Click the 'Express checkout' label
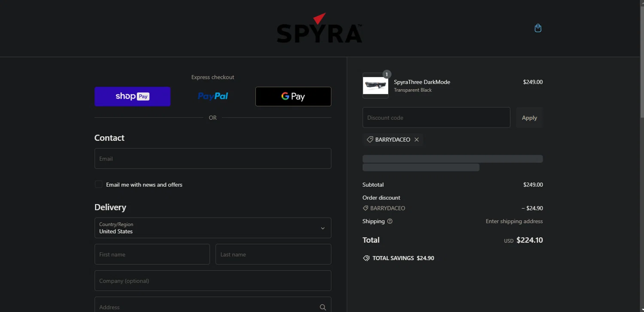Viewport: 644px width, 312px height. click(x=213, y=77)
